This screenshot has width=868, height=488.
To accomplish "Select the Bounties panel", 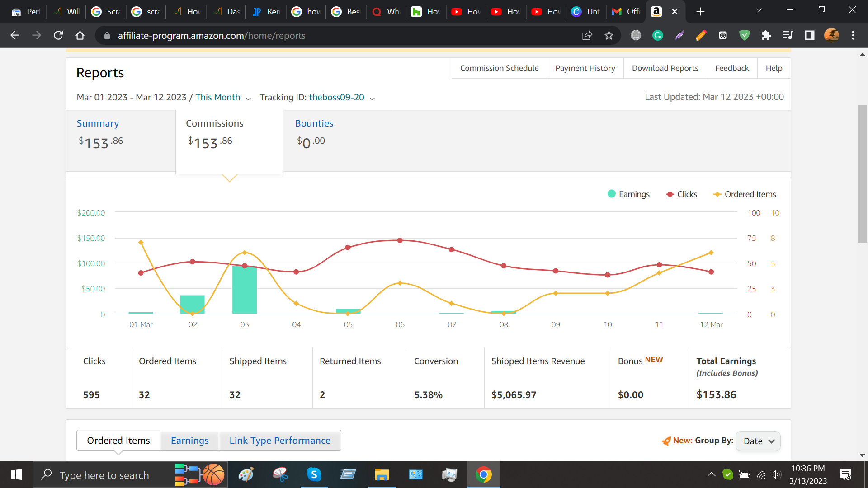I will pos(338,141).
